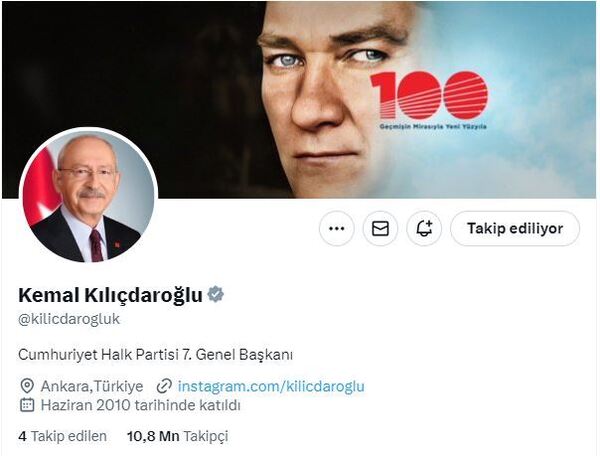600x456 pixels.
Task: Open the header banner image
Action: click(300, 100)
